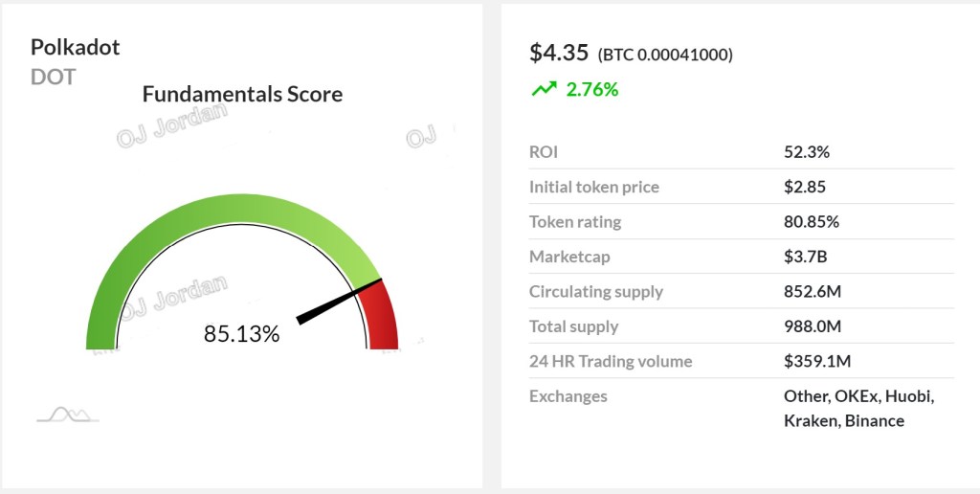Click the 2.76% change percentage

592,89
